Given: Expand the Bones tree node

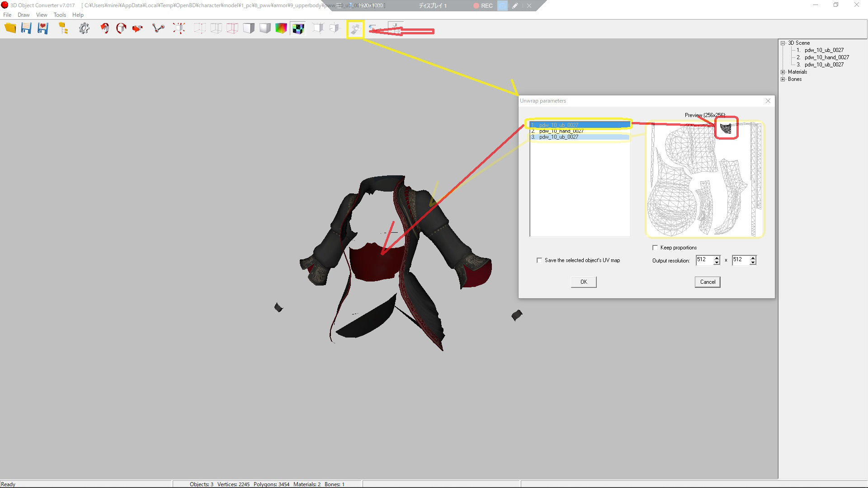Looking at the screenshot, I should point(783,79).
